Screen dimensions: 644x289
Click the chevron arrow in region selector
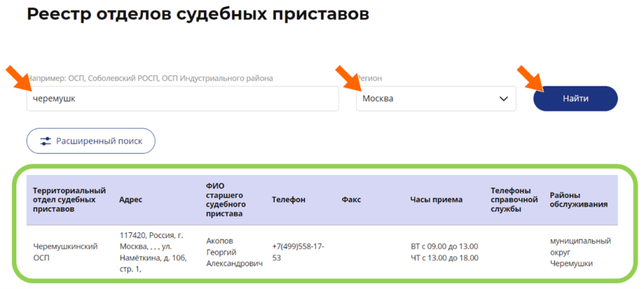point(504,99)
